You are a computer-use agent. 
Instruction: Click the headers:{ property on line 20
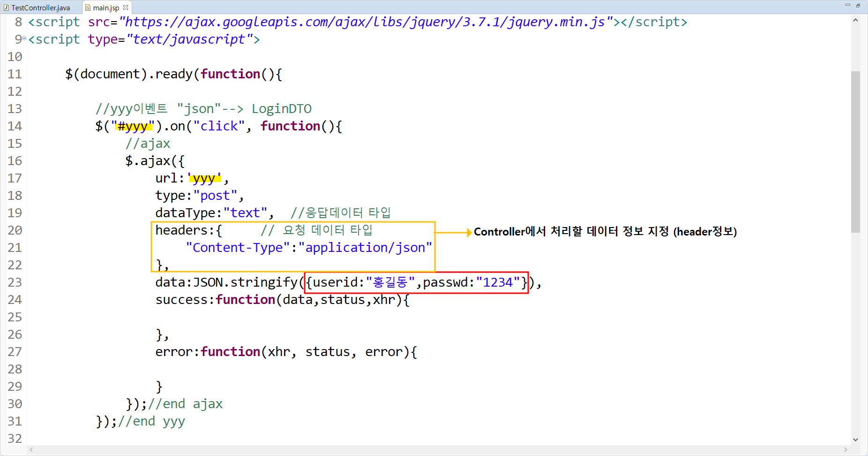coord(188,230)
